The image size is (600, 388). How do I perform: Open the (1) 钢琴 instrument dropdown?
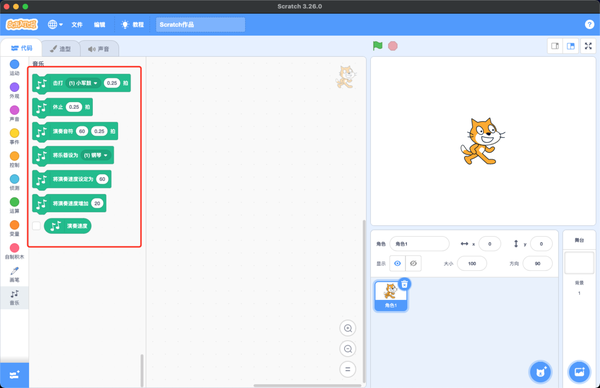point(96,155)
